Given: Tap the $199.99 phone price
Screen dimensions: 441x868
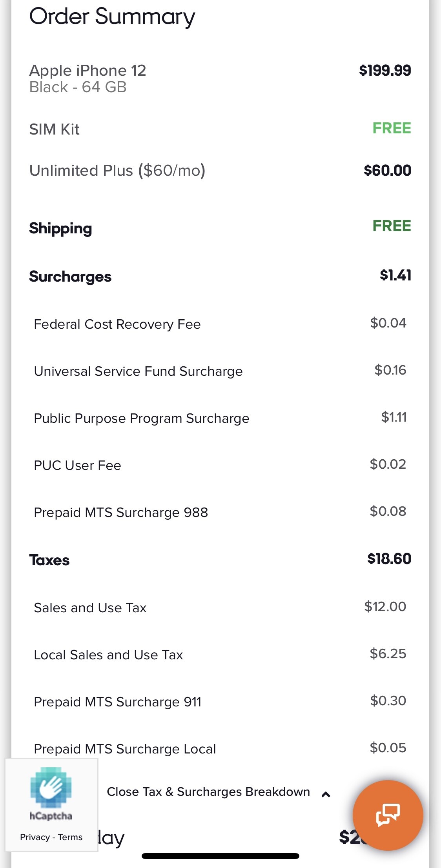Looking at the screenshot, I should coord(385,71).
